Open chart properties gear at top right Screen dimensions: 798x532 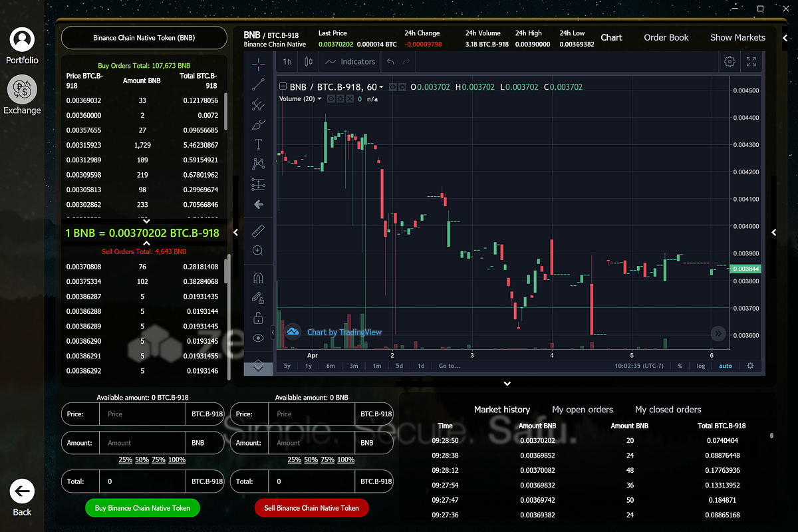(730, 62)
